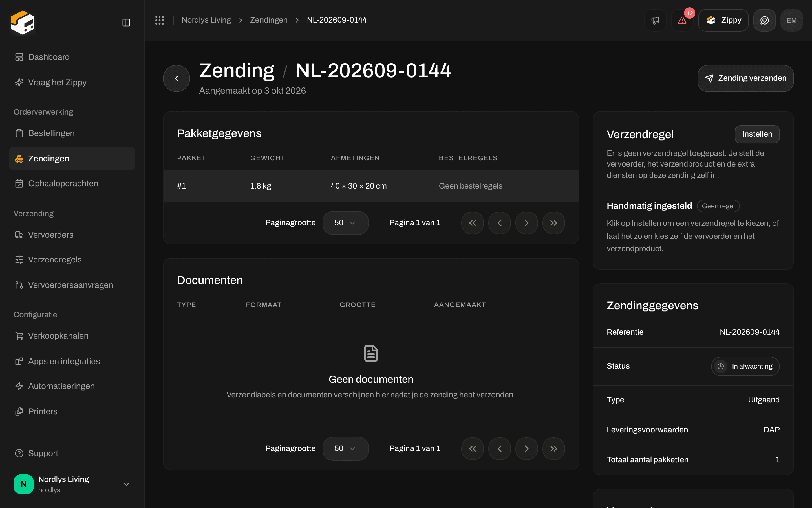Screen dimensions: 812x508
Task: Open Support in the sidebar
Action: [x=72, y=453]
